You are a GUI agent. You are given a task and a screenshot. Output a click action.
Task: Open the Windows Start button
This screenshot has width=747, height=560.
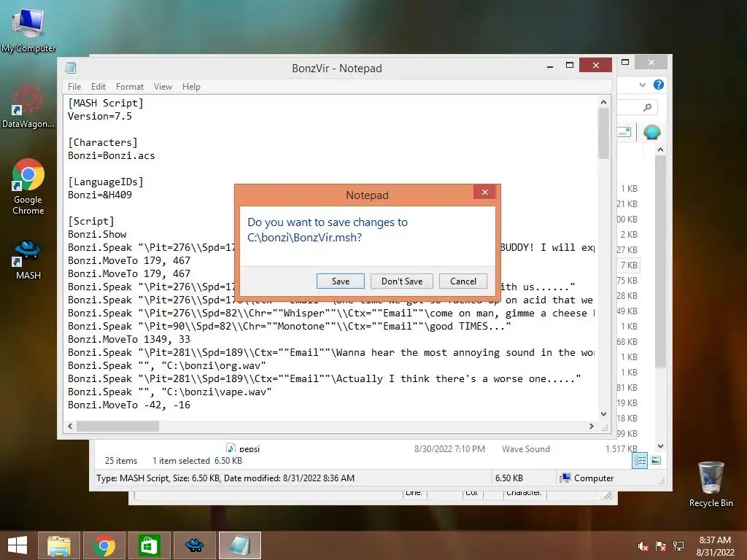coord(18,545)
